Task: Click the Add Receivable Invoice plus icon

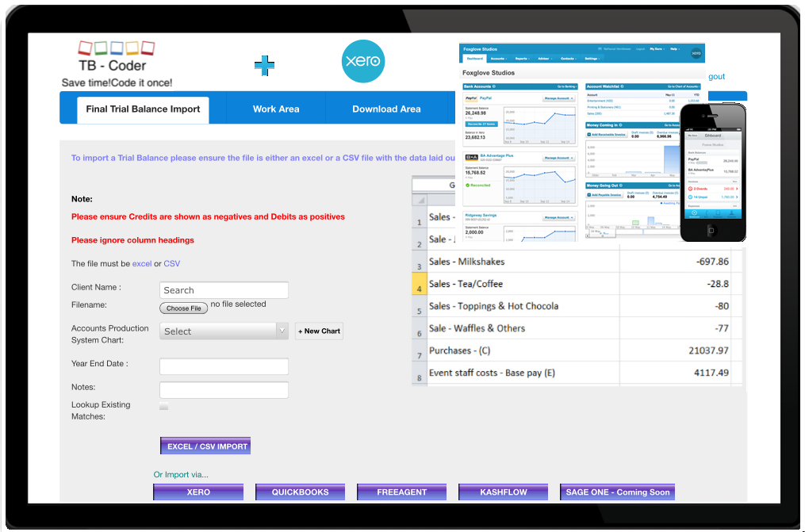Action: tap(588, 135)
